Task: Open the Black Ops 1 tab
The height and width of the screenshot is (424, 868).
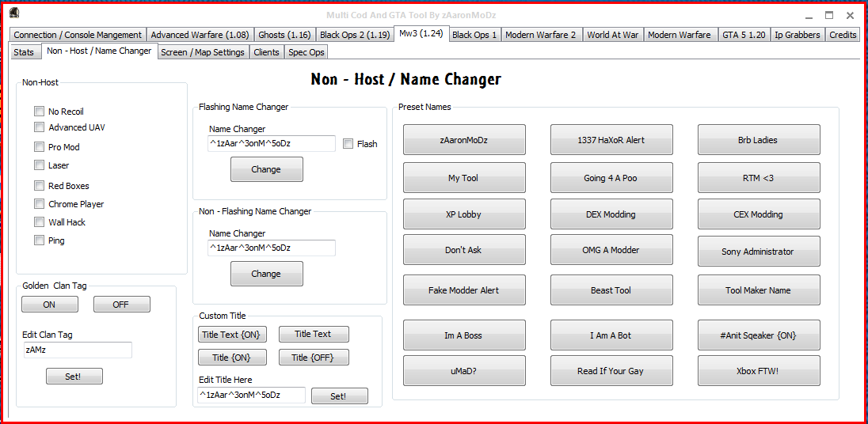Action: coord(474,35)
